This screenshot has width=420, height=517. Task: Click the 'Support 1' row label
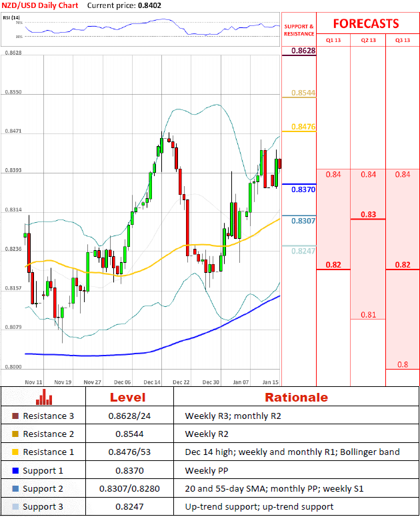tap(43, 471)
